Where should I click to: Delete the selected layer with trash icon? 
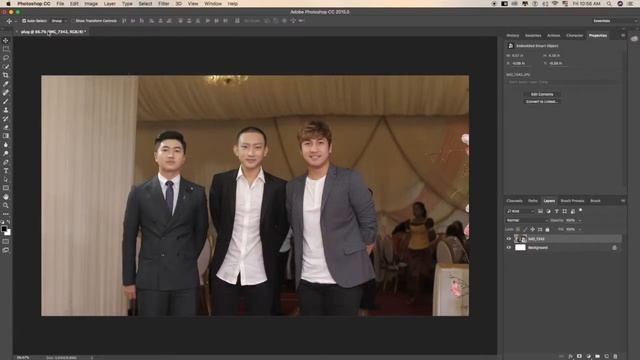(x=615, y=356)
